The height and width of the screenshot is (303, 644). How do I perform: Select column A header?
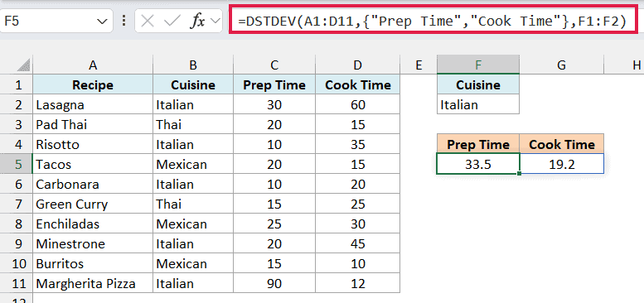93,65
